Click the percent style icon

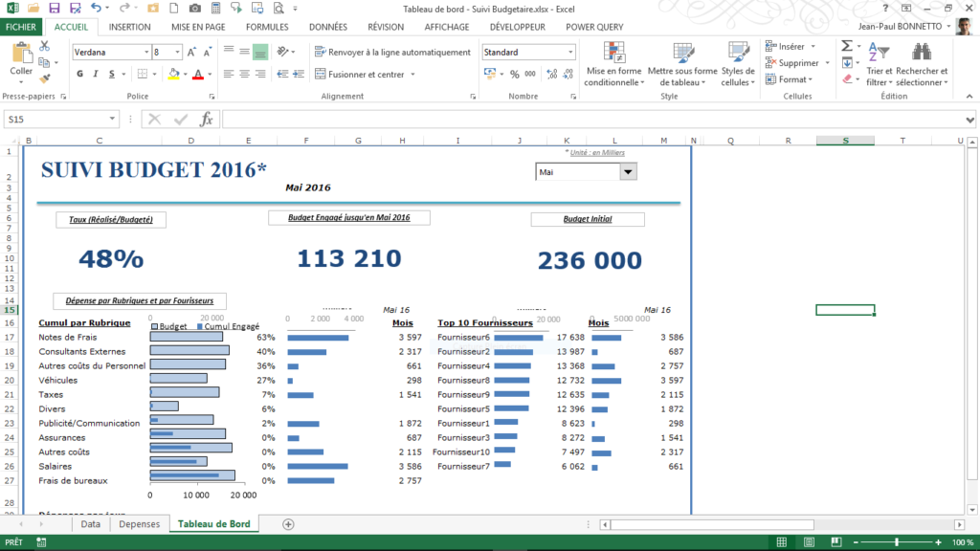coord(515,74)
